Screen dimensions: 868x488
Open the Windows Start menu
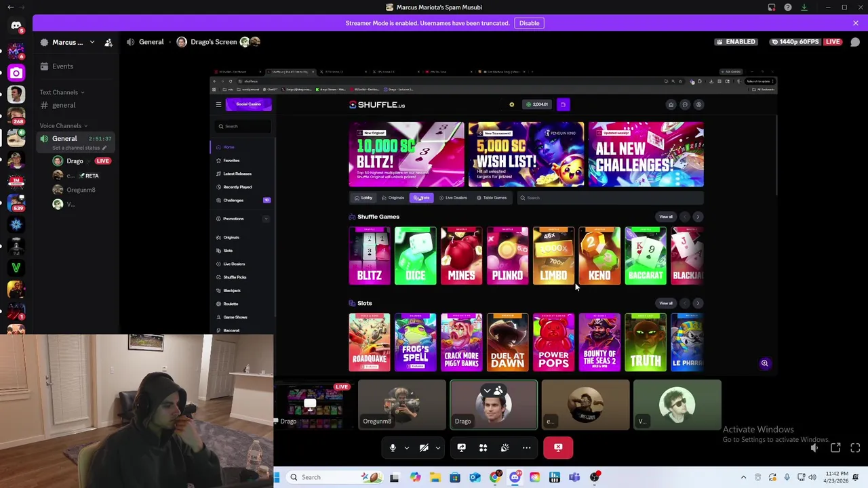(x=277, y=477)
